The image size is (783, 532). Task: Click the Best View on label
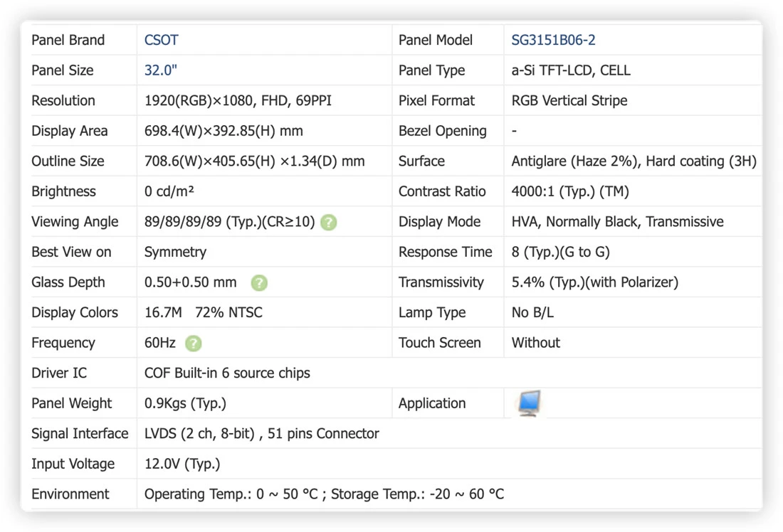pyautogui.click(x=71, y=252)
